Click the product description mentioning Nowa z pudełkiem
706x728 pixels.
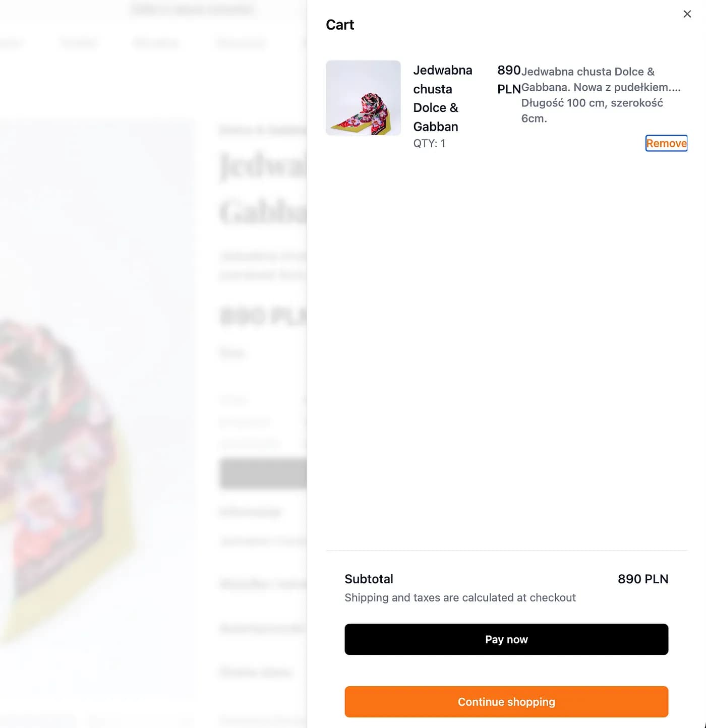pyautogui.click(x=601, y=95)
